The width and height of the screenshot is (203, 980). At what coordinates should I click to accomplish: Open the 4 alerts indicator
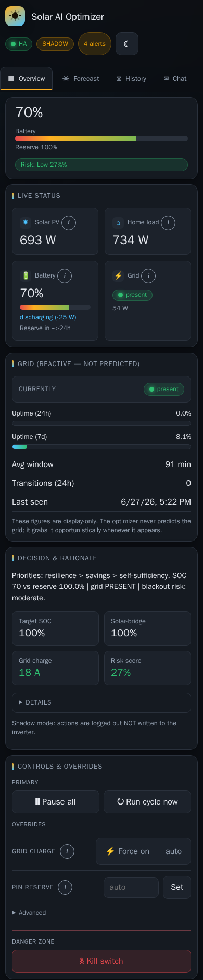(x=95, y=44)
